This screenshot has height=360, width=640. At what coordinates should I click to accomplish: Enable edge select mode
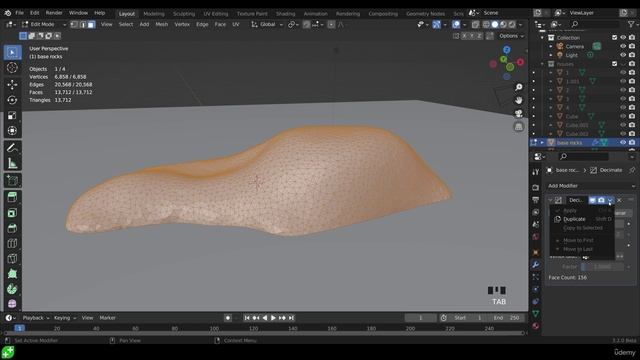point(82,24)
